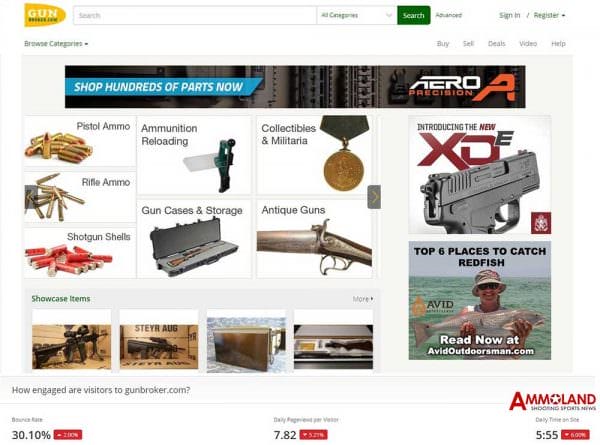This screenshot has width=600, height=445.
Task: Click the Daily Time on Site label
Action: (557, 420)
